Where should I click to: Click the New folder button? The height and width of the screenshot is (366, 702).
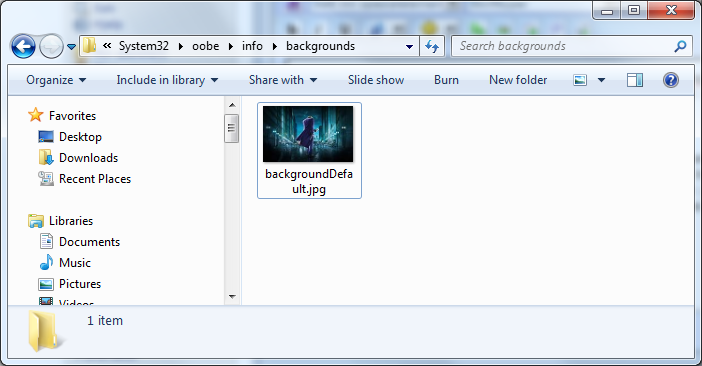[518, 80]
